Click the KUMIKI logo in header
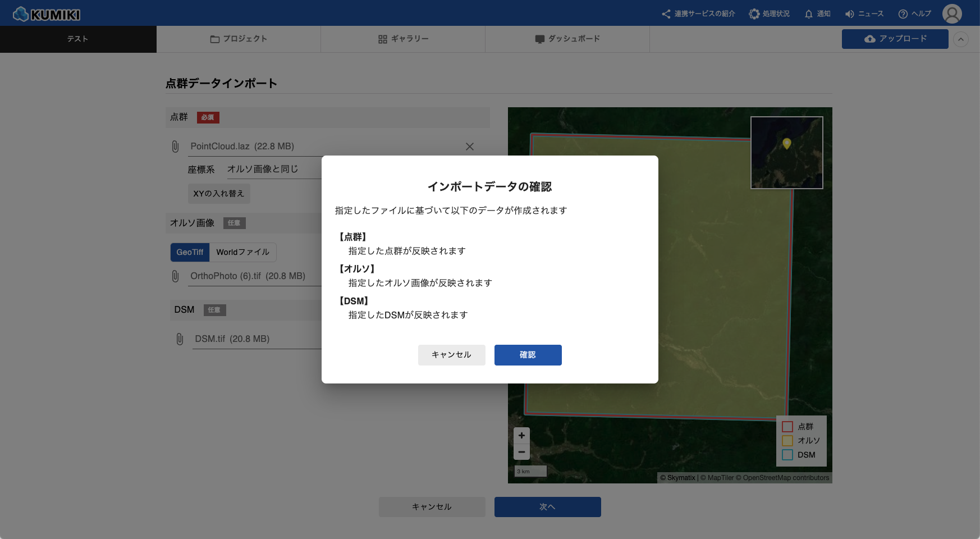This screenshot has height=539, width=980. 47,14
